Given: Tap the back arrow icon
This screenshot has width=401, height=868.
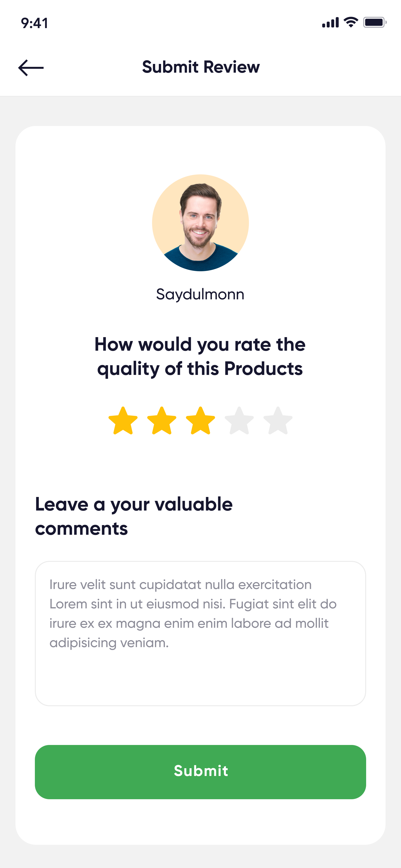Looking at the screenshot, I should [31, 68].
